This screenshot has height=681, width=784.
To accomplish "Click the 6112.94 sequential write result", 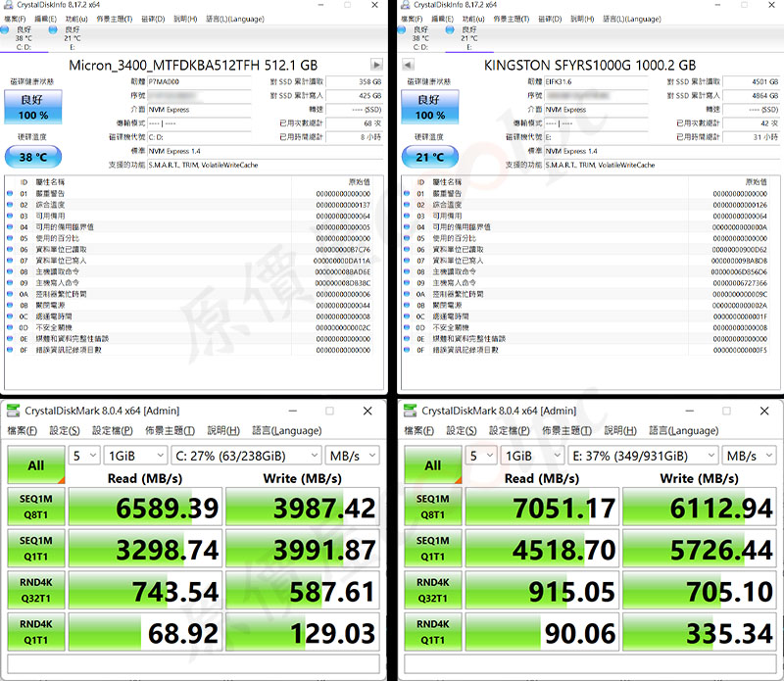I will (699, 507).
